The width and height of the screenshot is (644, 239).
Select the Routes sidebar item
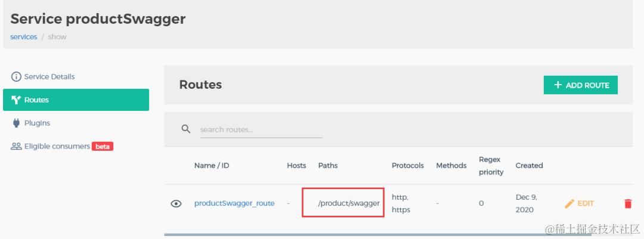click(76, 100)
